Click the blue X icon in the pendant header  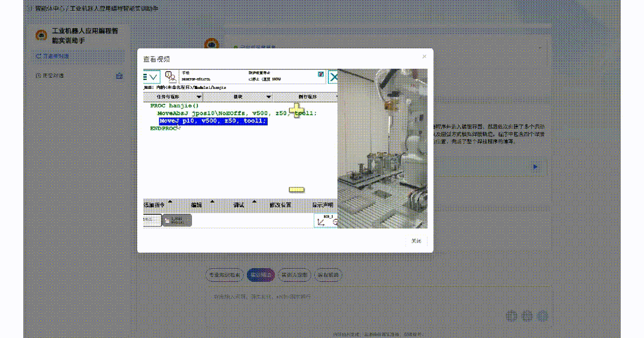point(334,77)
